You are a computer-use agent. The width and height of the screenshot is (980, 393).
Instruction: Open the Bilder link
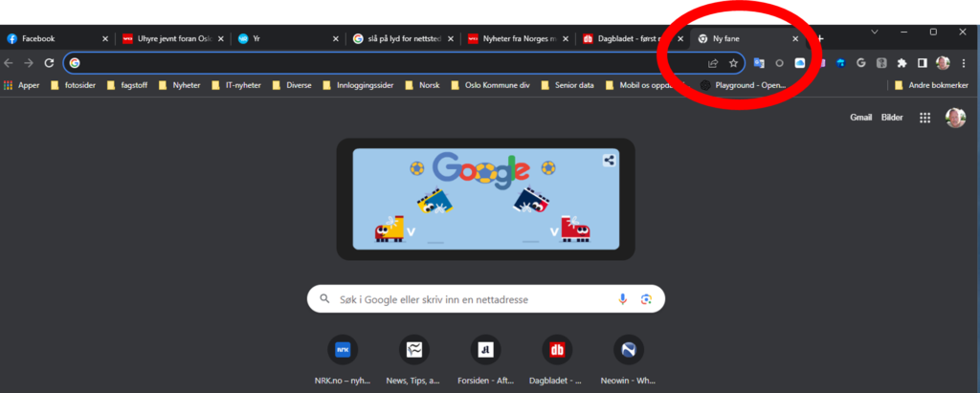(892, 118)
